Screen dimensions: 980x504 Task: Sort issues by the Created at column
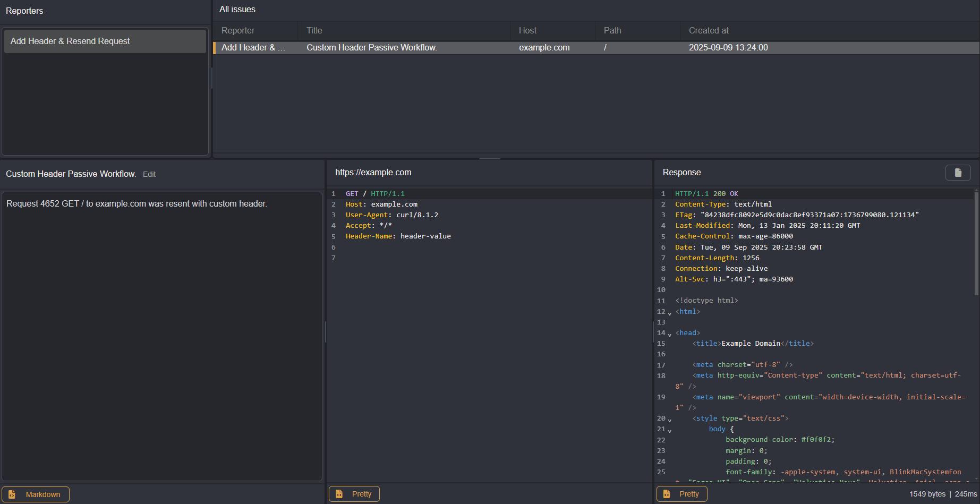(709, 30)
